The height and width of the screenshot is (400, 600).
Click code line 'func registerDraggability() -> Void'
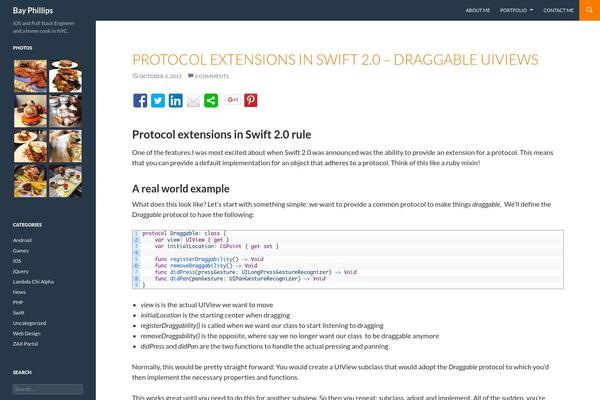[209, 259]
